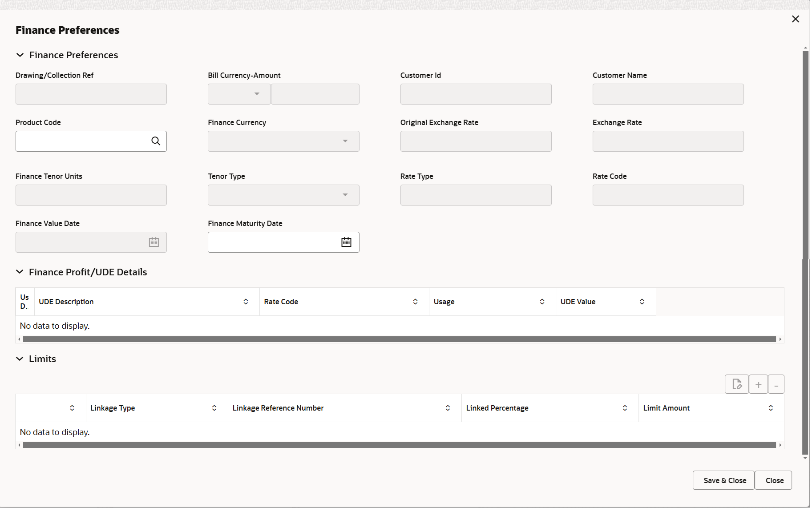
Task: Click the edit row icon in Limits
Action: point(737,384)
